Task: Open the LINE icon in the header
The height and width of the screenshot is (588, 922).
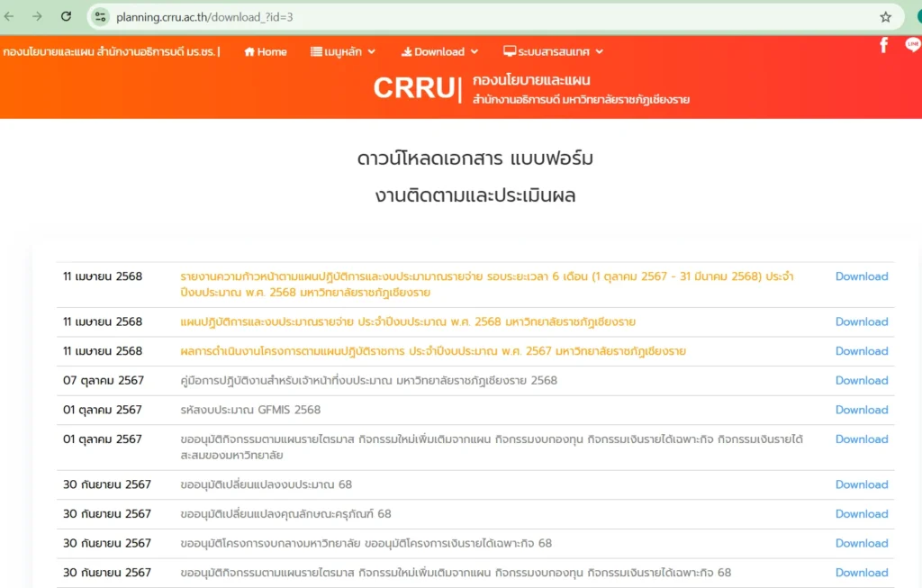Action: click(x=913, y=45)
